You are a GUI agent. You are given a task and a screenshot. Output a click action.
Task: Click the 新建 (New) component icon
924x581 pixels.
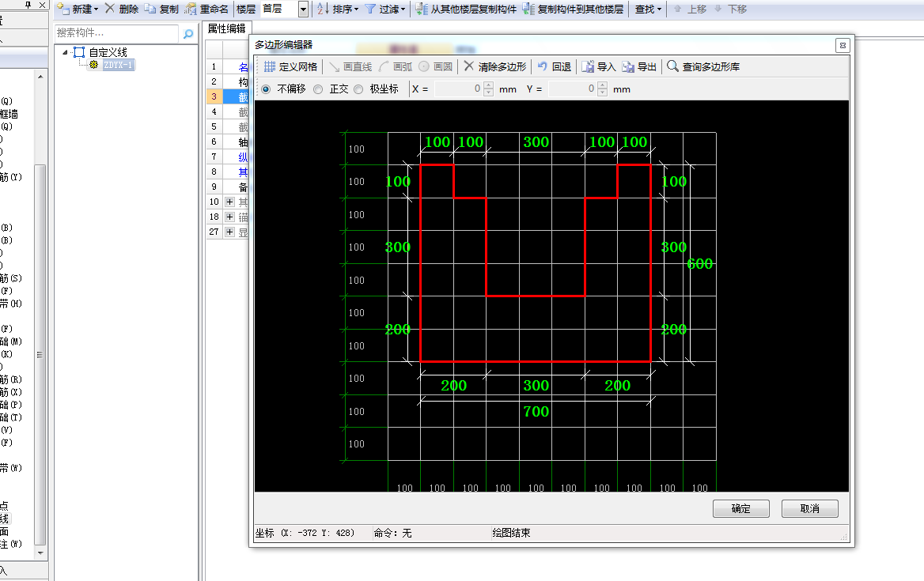pos(63,9)
